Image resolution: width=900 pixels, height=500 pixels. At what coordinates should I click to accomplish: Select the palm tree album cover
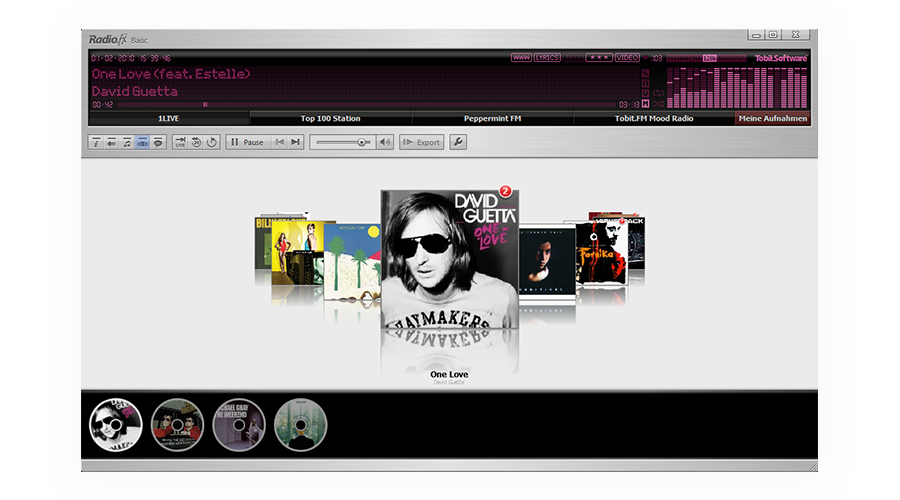click(x=352, y=262)
